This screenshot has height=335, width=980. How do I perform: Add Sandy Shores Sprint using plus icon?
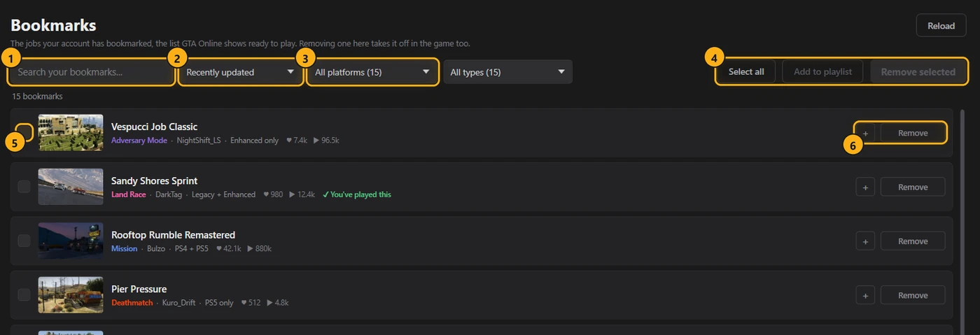[x=865, y=187]
